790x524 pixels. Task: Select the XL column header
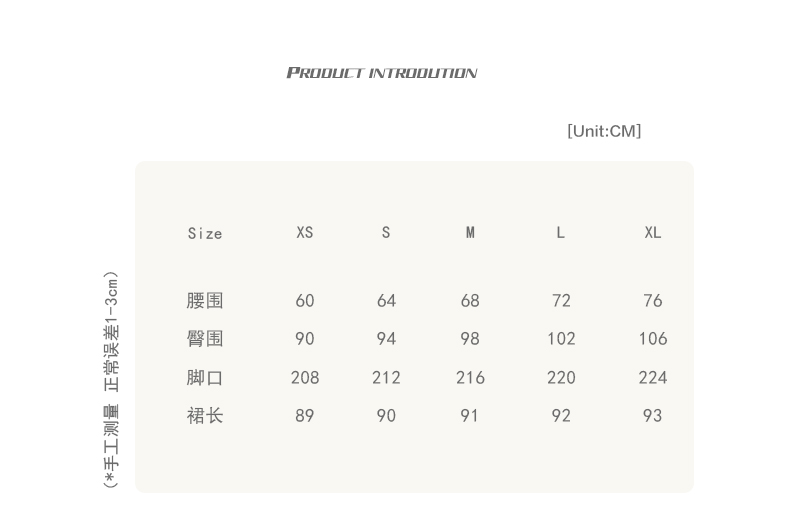point(653,233)
